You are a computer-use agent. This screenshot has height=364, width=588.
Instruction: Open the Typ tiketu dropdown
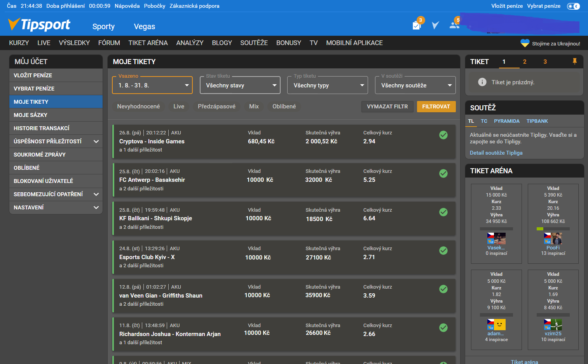328,85
